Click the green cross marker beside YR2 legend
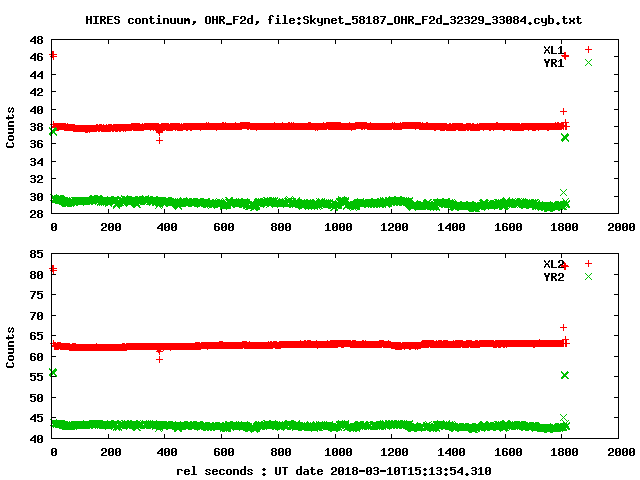Image resolution: width=640 pixels, height=480 pixels. pyautogui.click(x=588, y=277)
